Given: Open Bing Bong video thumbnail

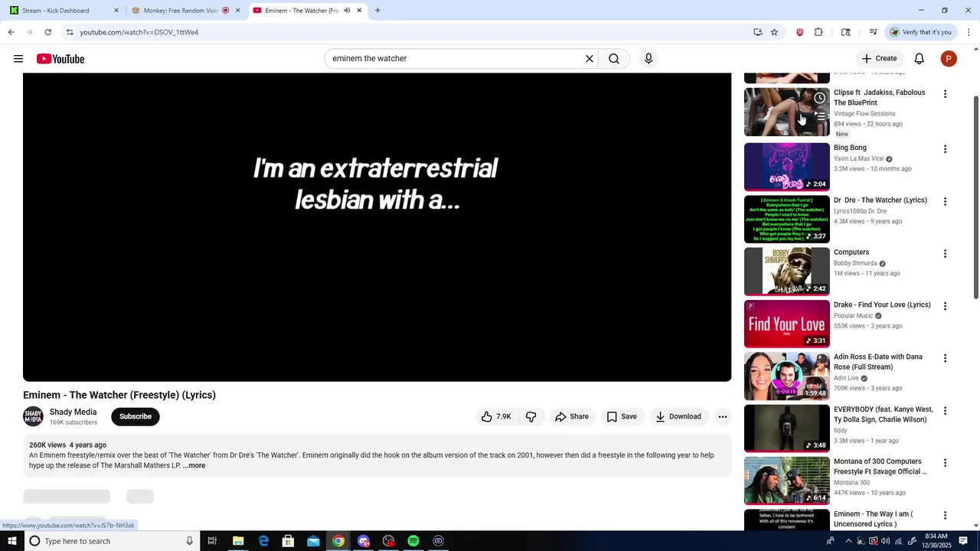Looking at the screenshot, I should coord(787,167).
